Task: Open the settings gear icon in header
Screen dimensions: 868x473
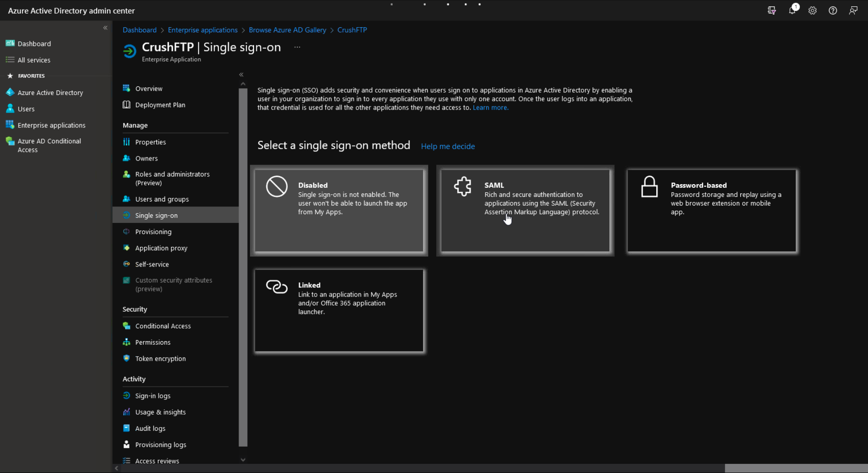Action: (x=813, y=10)
